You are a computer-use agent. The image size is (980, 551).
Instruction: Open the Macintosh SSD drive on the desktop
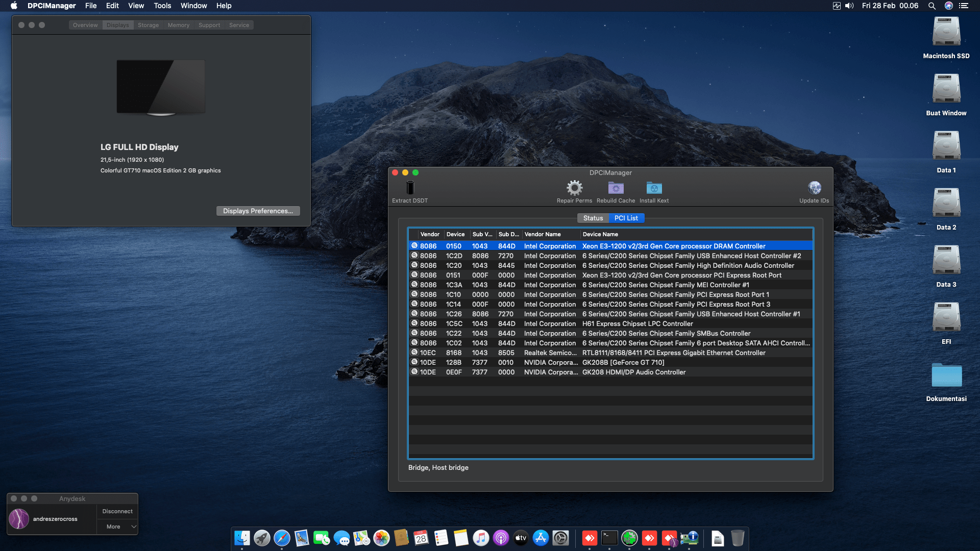946,32
